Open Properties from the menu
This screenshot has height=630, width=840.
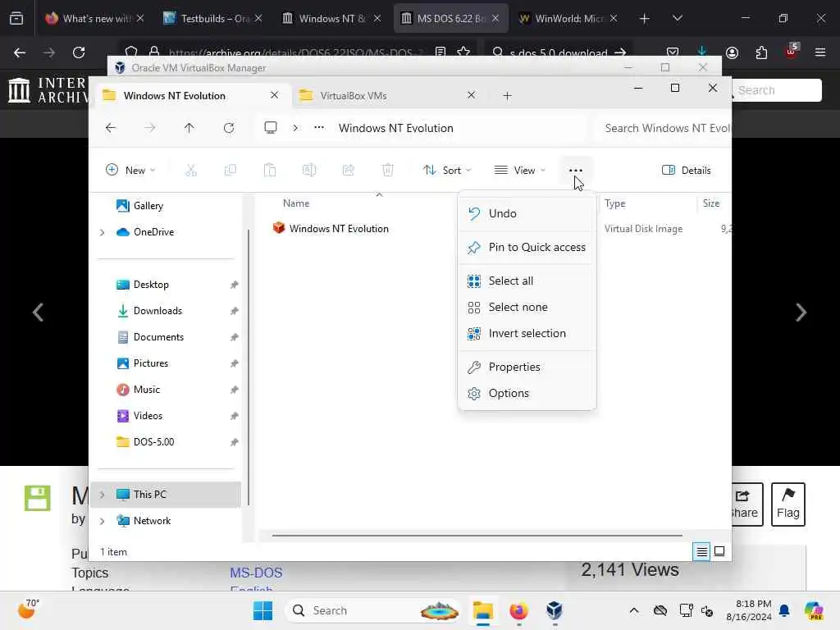527,367
